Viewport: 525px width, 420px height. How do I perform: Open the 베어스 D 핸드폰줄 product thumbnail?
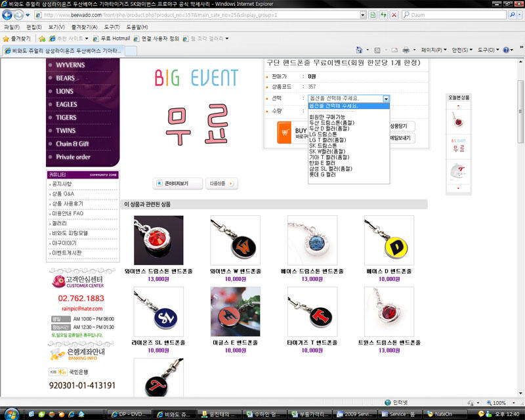tap(388, 240)
